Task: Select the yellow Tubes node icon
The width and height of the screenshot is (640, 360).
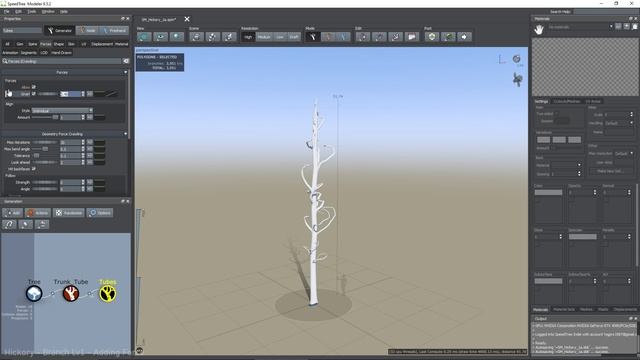Action: 108,293
